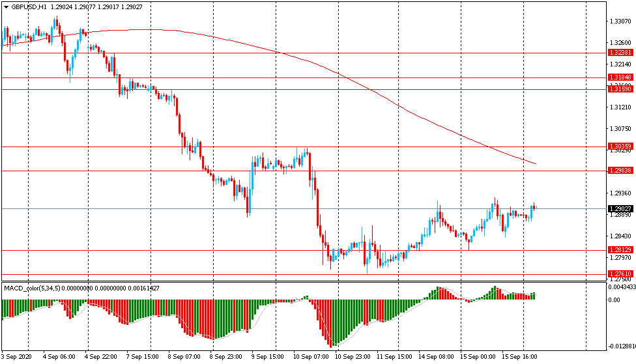This screenshot has height=364, width=636.
Task: Select the 1.31590 red price level label
Action: pyautogui.click(x=620, y=89)
